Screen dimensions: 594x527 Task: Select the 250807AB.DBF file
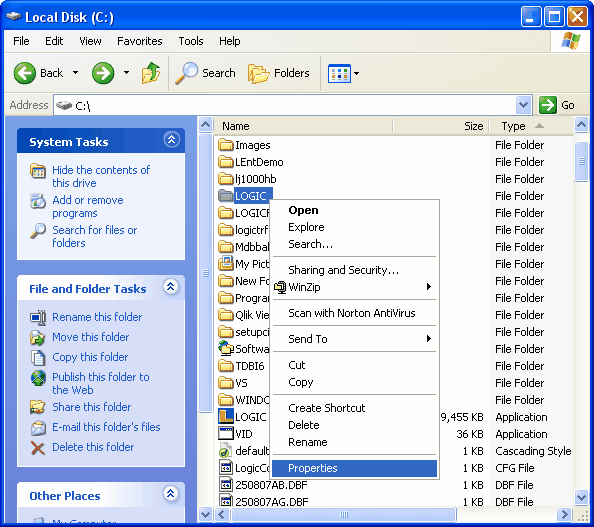263,485
